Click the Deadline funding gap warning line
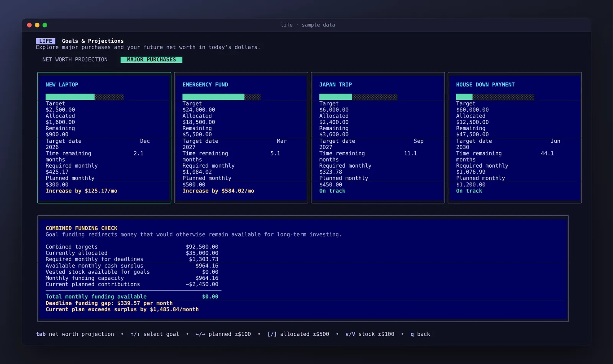The image size is (613, 364). click(x=109, y=303)
